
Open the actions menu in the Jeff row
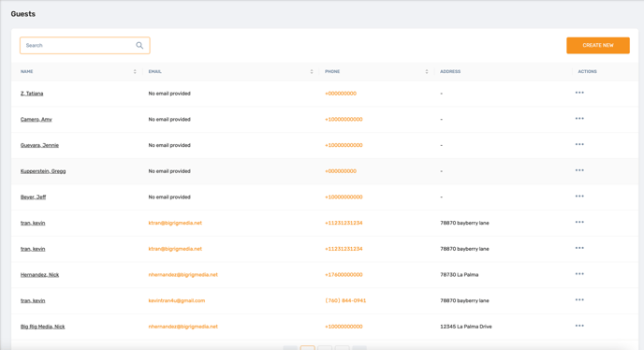tap(579, 197)
